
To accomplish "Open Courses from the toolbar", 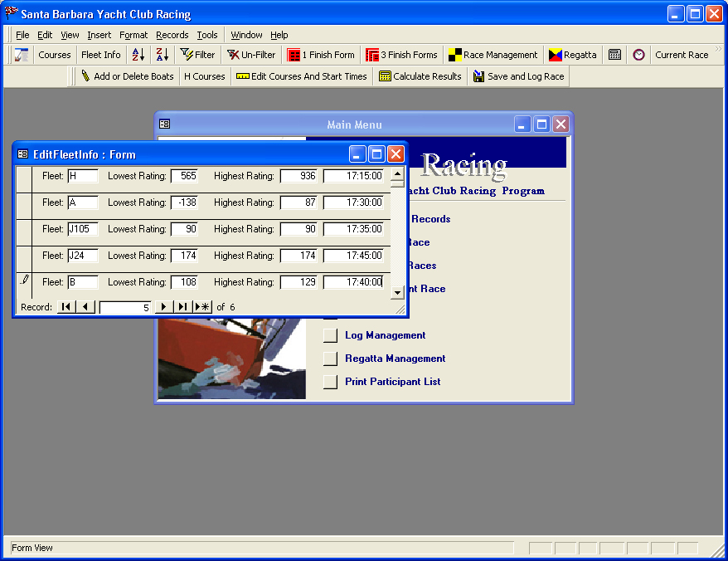I will point(55,55).
